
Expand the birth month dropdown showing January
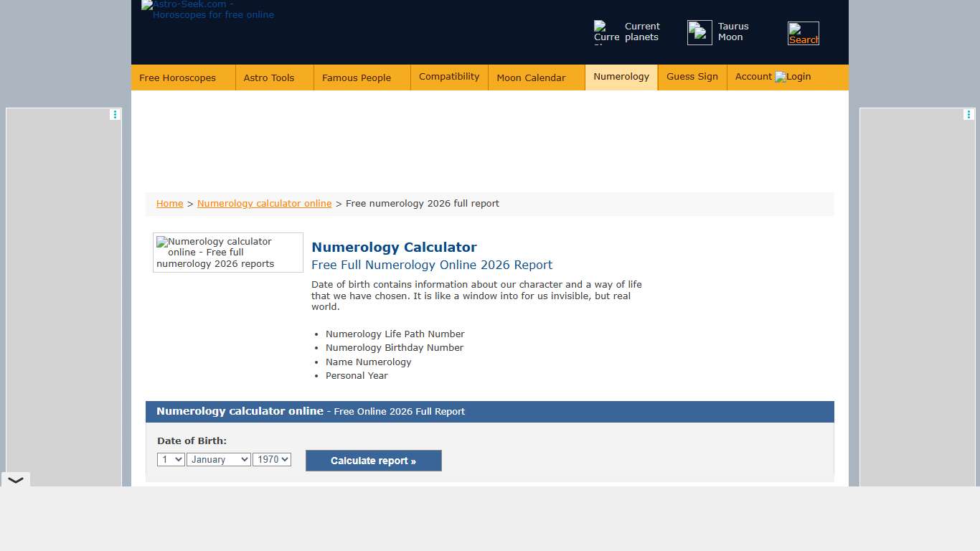218,459
